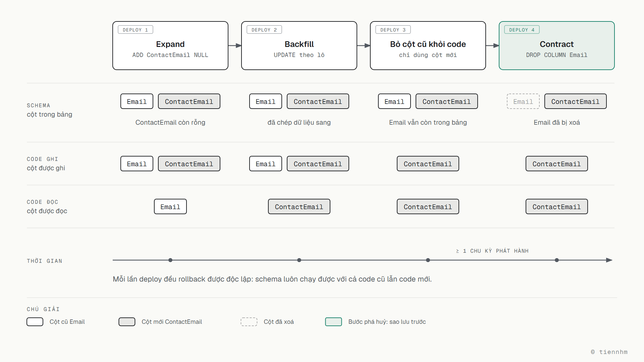Click the Contract card title

557,44
